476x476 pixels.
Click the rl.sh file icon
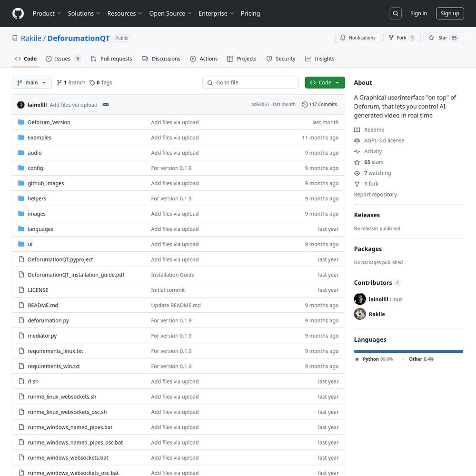[21, 381]
